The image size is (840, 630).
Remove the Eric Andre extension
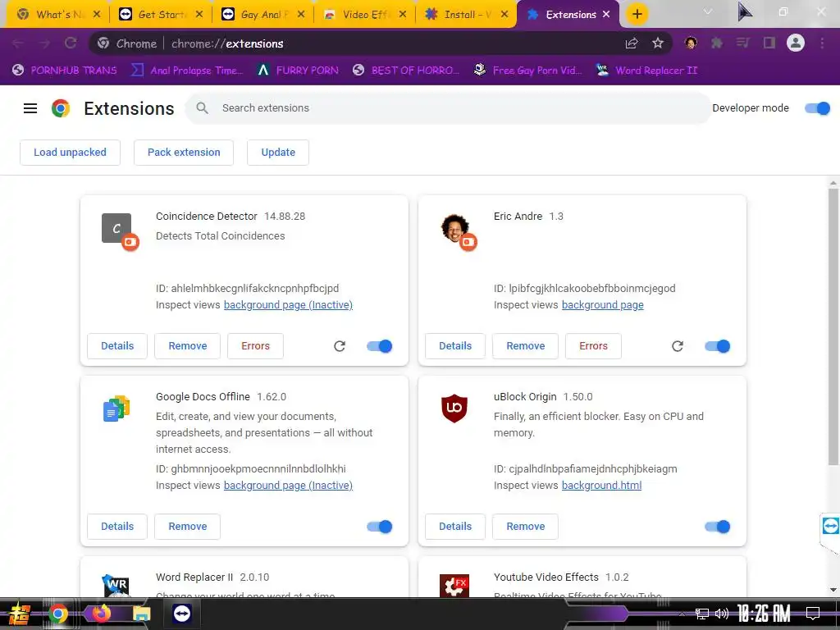[526, 346]
